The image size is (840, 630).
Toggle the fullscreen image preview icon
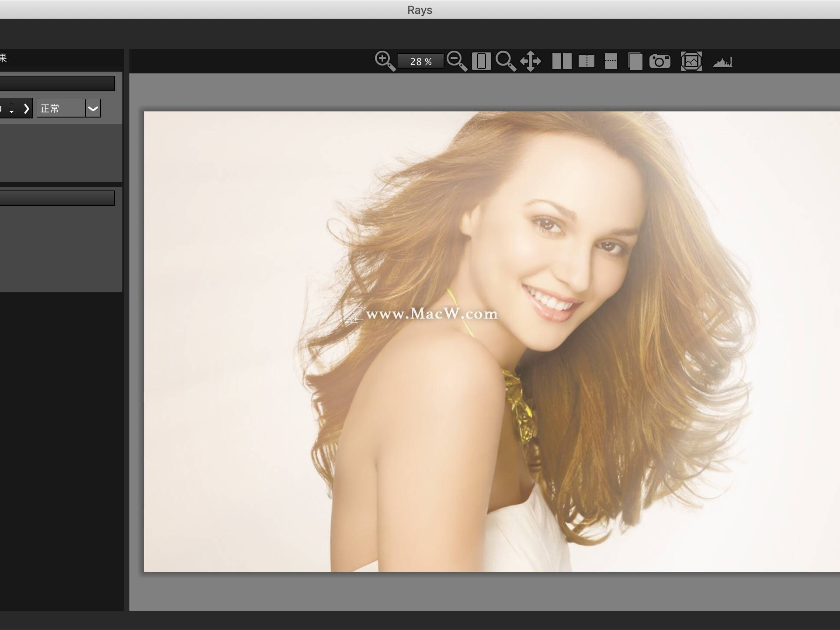point(691,61)
